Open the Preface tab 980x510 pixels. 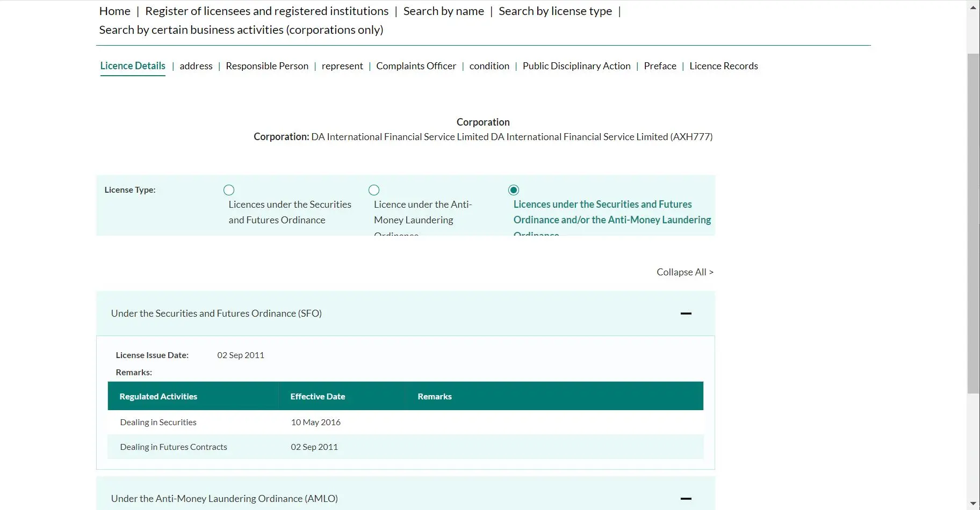[660, 66]
